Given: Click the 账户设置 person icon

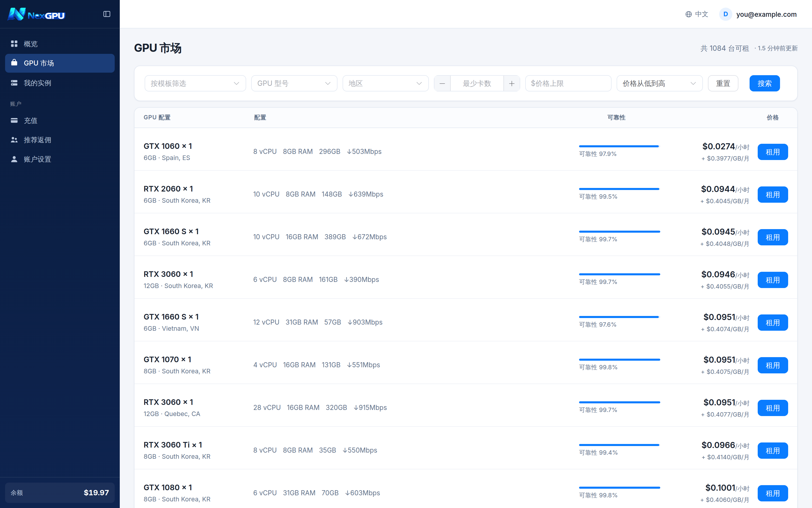Looking at the screenshot, I should tap(14, 159).
